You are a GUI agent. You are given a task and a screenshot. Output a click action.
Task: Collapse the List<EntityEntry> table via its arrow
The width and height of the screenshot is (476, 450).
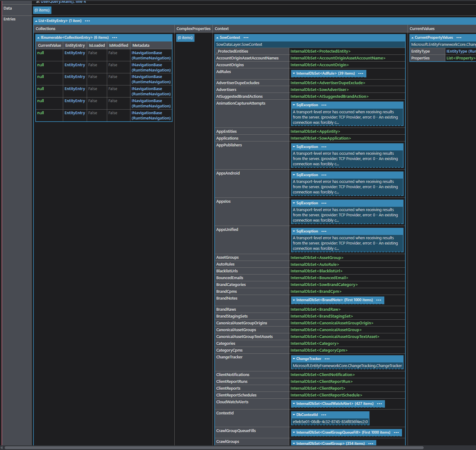36,21
